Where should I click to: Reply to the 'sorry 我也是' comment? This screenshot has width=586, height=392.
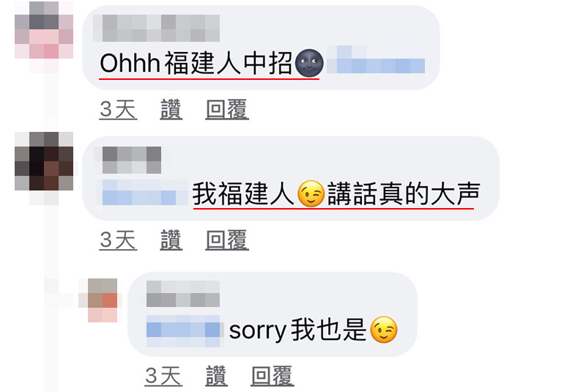click(x=272, y=376)
